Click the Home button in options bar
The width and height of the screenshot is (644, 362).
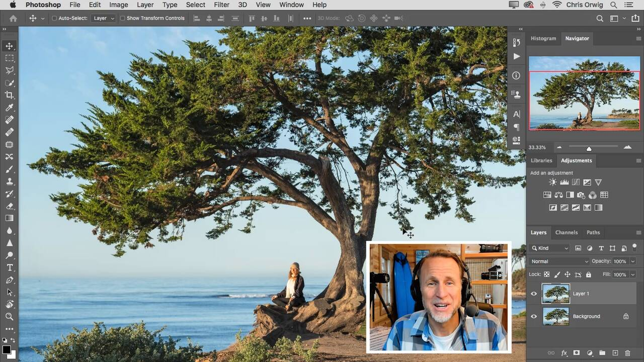[x=13, y=18]
